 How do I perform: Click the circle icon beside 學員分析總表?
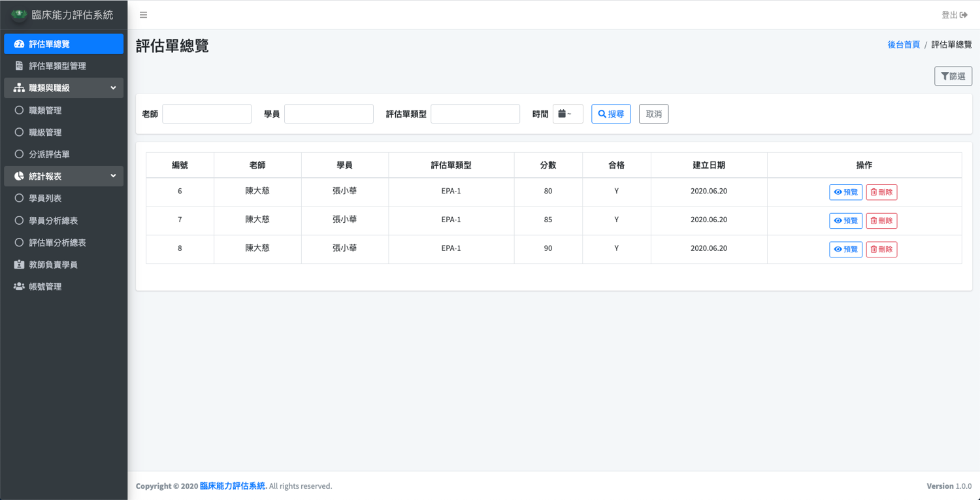click(19, 220)
